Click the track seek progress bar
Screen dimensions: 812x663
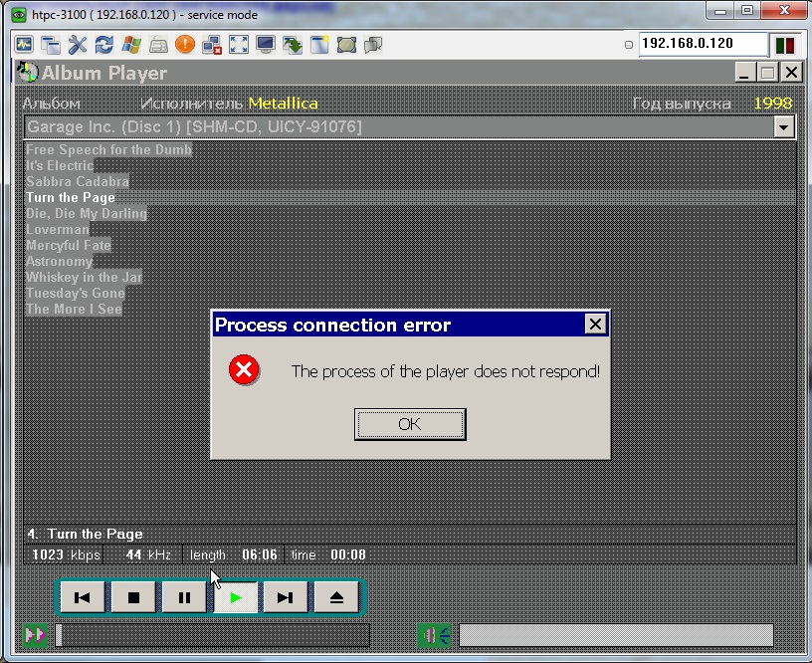213,635
